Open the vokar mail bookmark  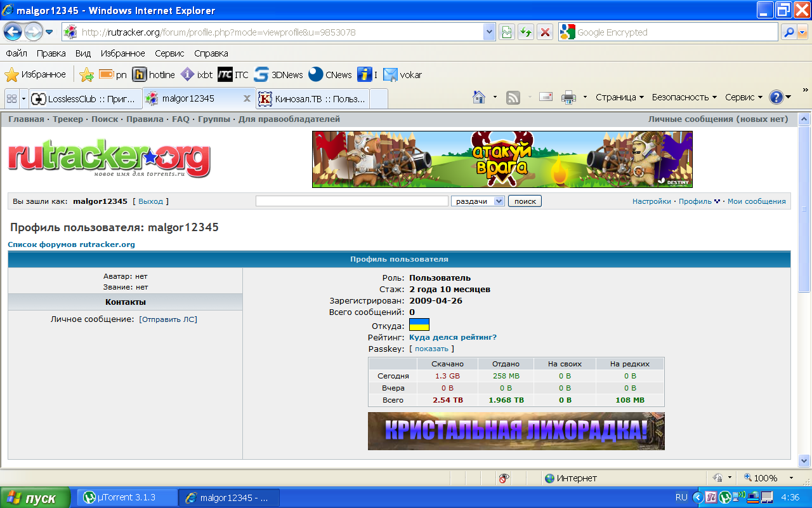pyautogui.click(x=403, y=75)
